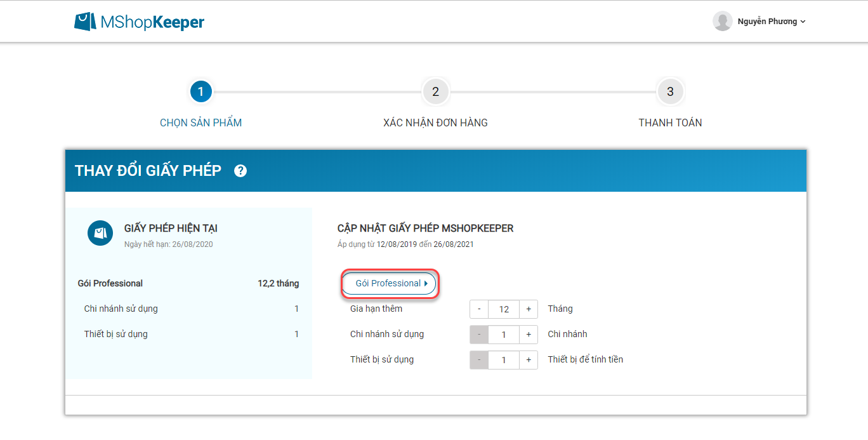Click the Thiết bị để tính tiền label
The height and width of the screenshot is (440, 868).
tap(586, 359)
